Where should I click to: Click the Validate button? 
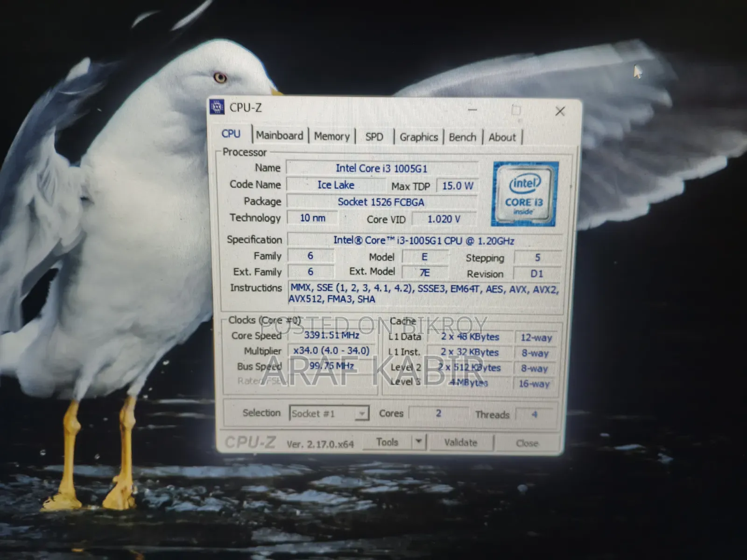coord(461,442)
